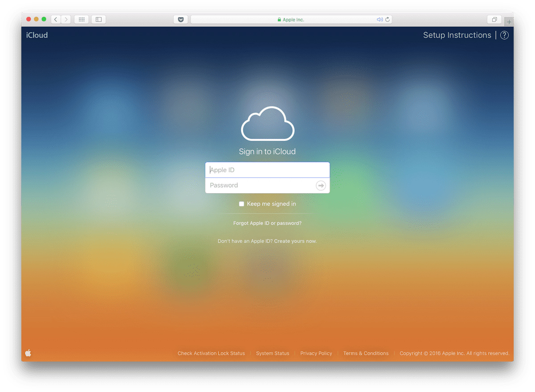This screenshot has width=535, height=392.
Task: Click the Safari forward navigation arrow
Action: (x=66, y=20)
